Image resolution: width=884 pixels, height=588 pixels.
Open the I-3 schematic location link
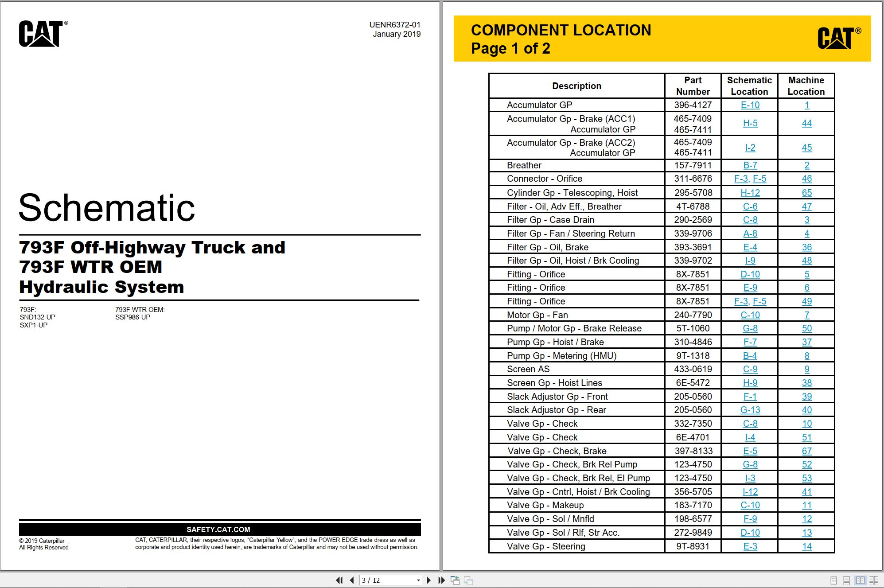coord(750,478)
